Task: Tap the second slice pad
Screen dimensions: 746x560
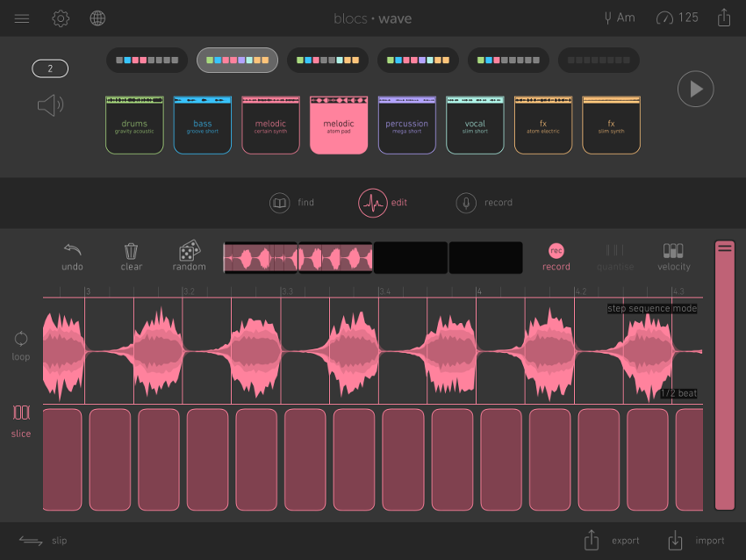Action: 110,460
